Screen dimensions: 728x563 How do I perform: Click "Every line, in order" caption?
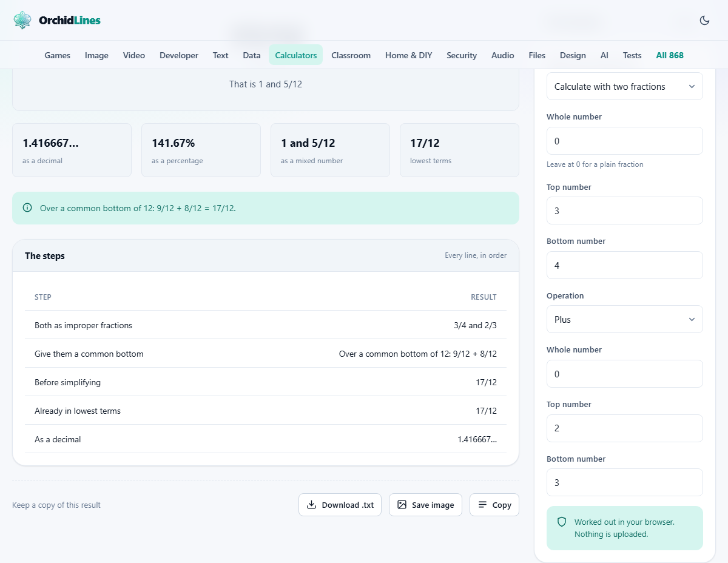click(x=476, y=255)
